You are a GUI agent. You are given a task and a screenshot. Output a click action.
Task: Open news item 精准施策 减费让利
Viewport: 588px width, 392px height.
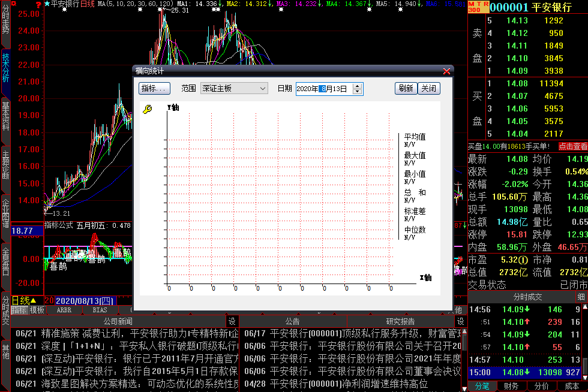[x=127, y=333]
